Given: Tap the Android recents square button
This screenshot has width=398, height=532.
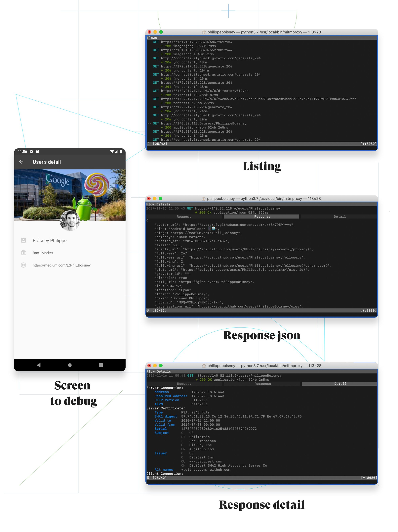Looking at the screenshot, I should point(101,365).
